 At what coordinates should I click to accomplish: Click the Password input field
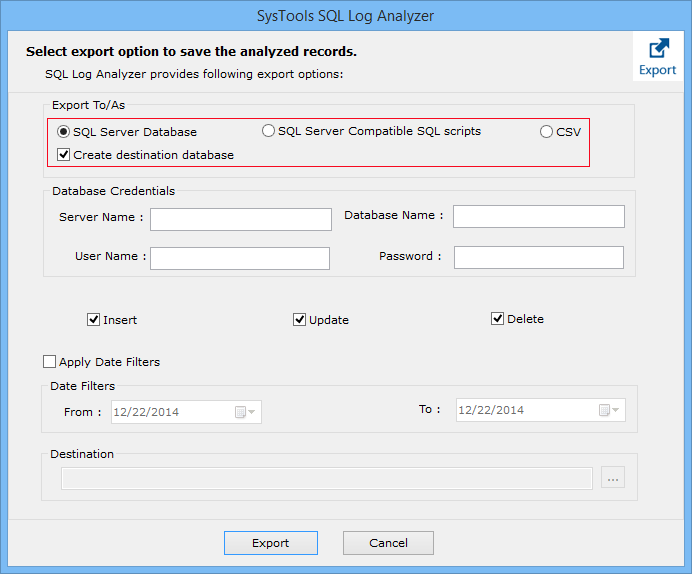coord(538,258)
